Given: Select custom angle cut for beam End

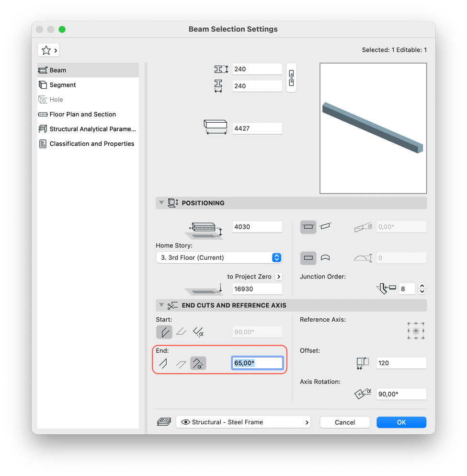Looking at the screenshot, I should point(198,363).
